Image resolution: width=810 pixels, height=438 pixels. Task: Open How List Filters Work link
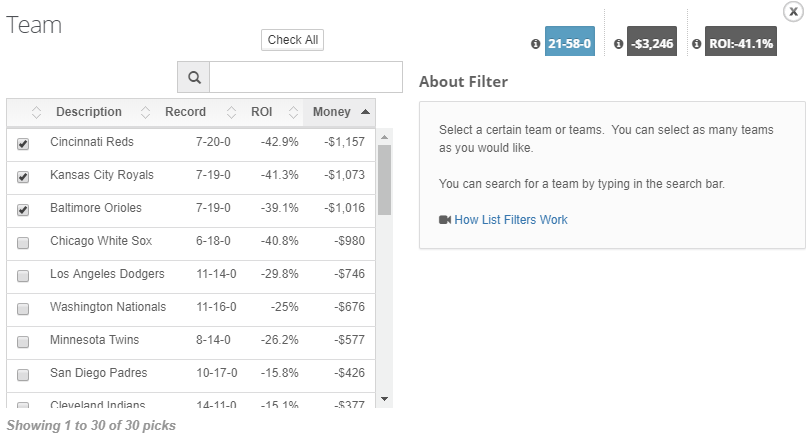pyautogui.click(x=511, y=220)
